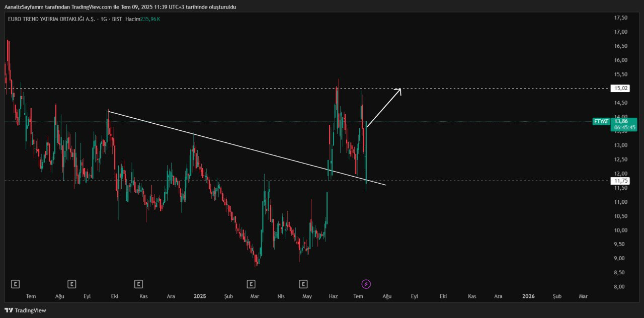644x318 pixels.
Task: Click the Hacim volume value 235,96 K
Action: coord(150,19)
